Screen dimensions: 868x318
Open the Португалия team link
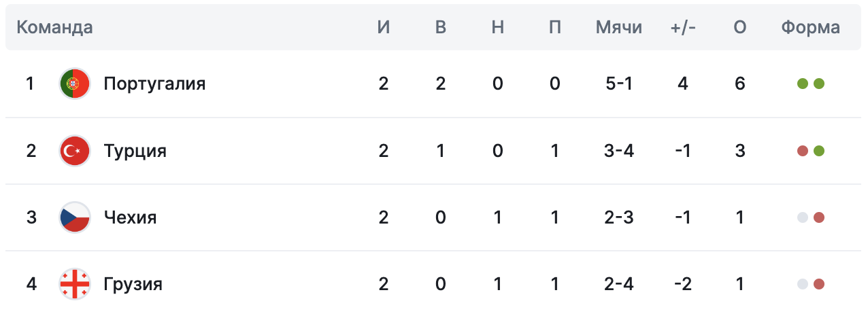(x=154, y=84)
